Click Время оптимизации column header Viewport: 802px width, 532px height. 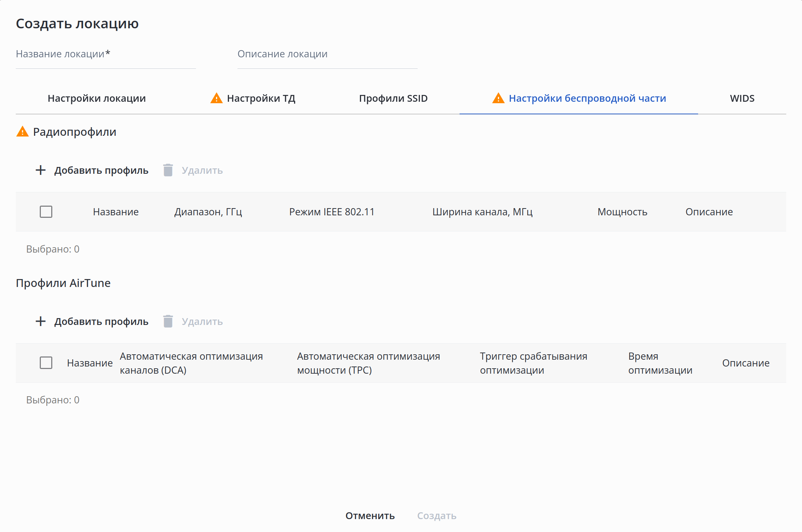pos(660,363)
